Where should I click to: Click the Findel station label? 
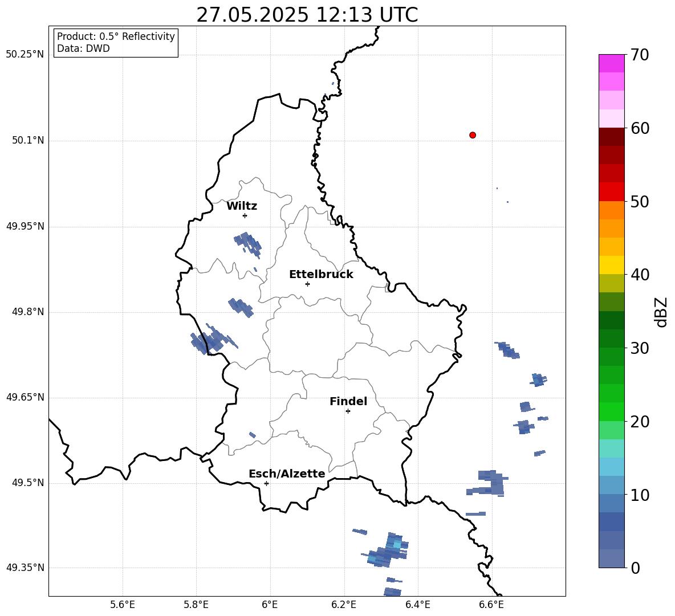pos(348,401)
